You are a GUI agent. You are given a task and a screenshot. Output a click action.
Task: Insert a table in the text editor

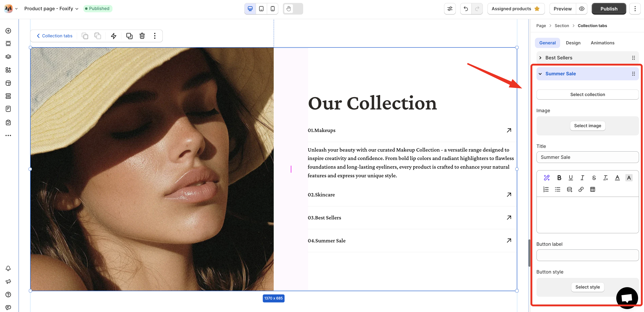coord(592,189)
